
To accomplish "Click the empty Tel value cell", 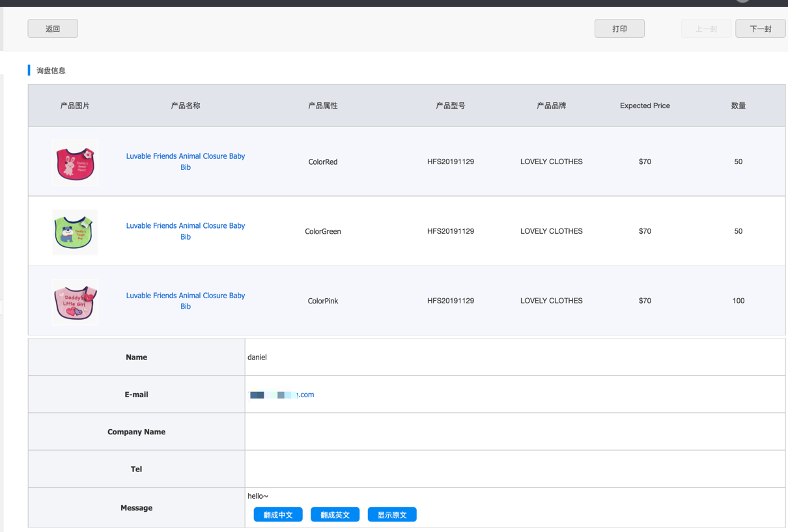I will coord(514,469).
